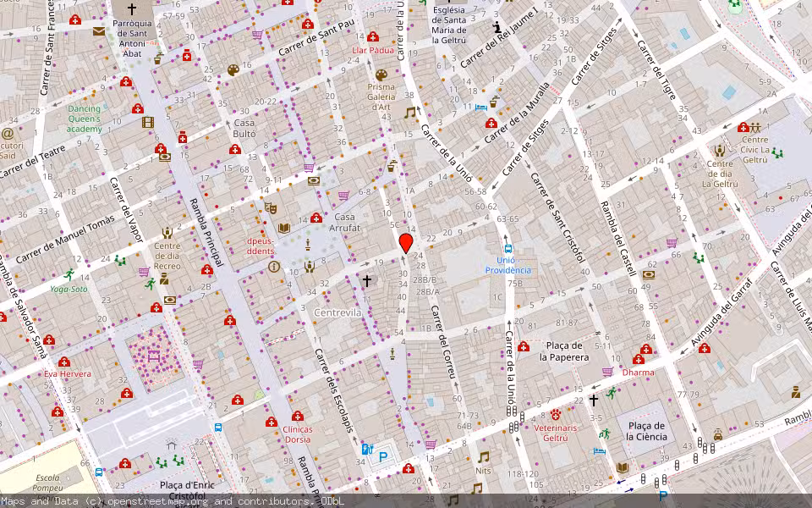Select the theater masks icon near Casa Bultó
The height and width of the screenshot is (508, 812).
[272, 208]
